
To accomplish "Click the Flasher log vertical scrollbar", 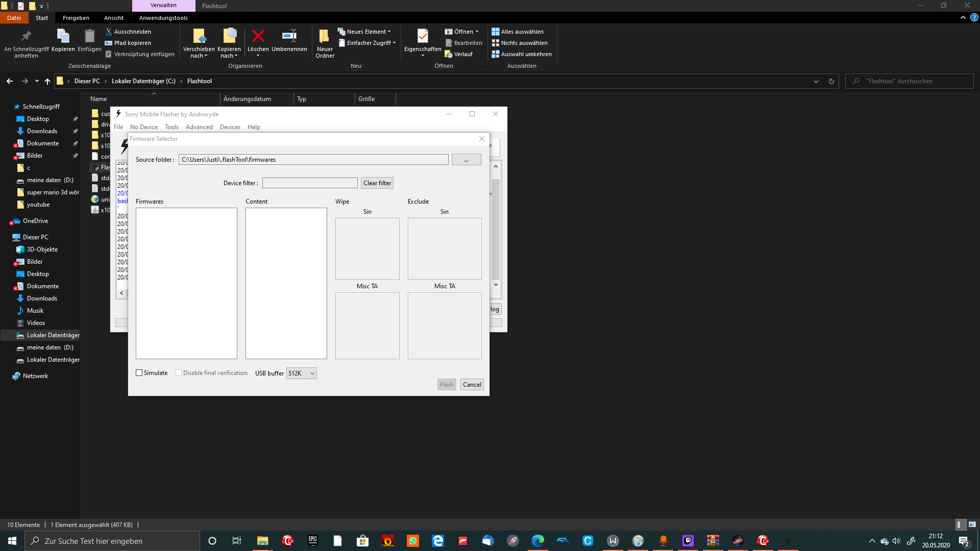I will point(496,226).
